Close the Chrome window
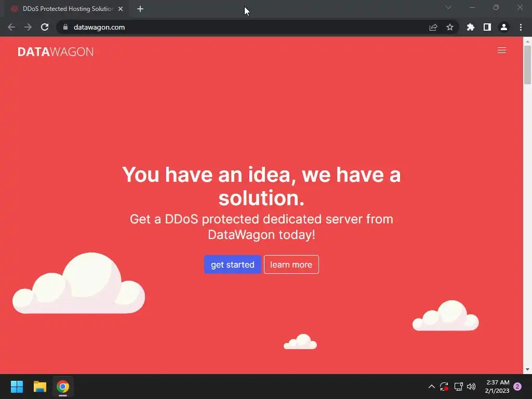Viewport: 532px width, 399px height. click(520, 7)
